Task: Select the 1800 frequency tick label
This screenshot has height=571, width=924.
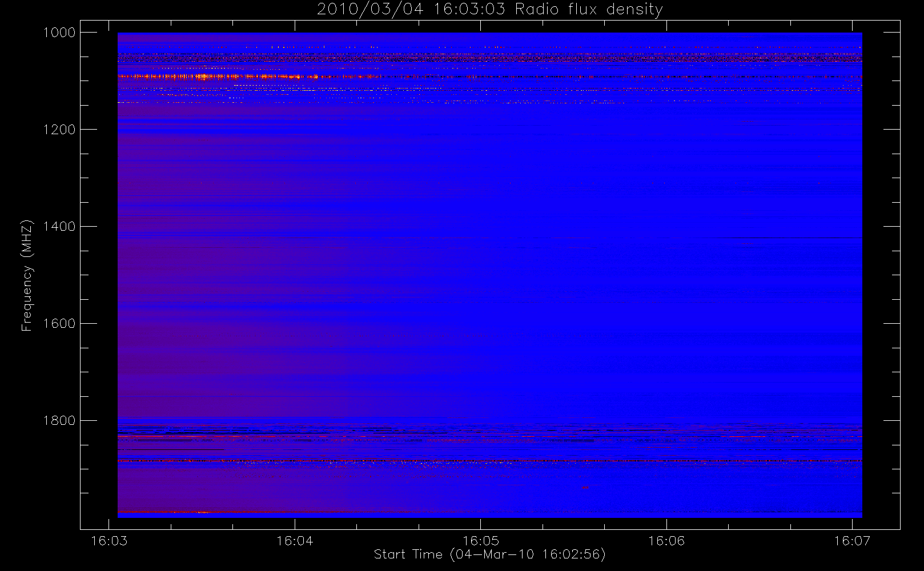Action: (x=59, y=421)
